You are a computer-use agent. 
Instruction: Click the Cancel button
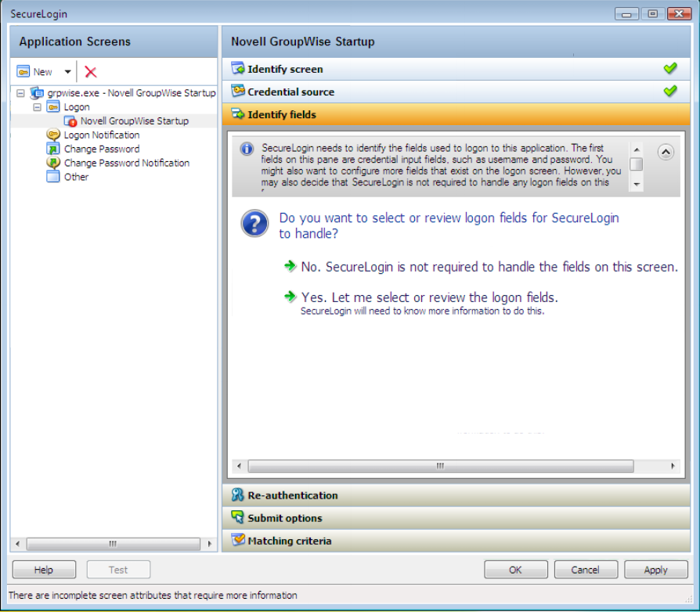click(586, 570)
